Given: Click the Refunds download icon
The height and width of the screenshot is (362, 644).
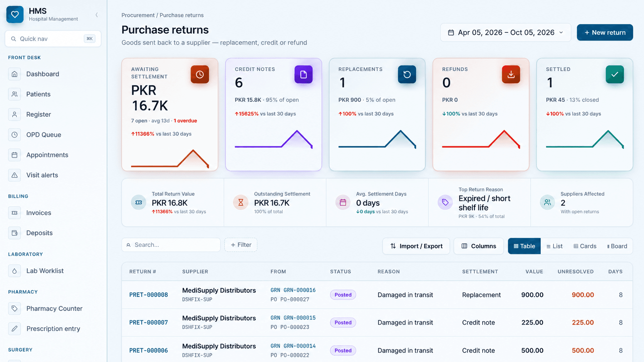Looking at the screenshot, I should (511, 74).
